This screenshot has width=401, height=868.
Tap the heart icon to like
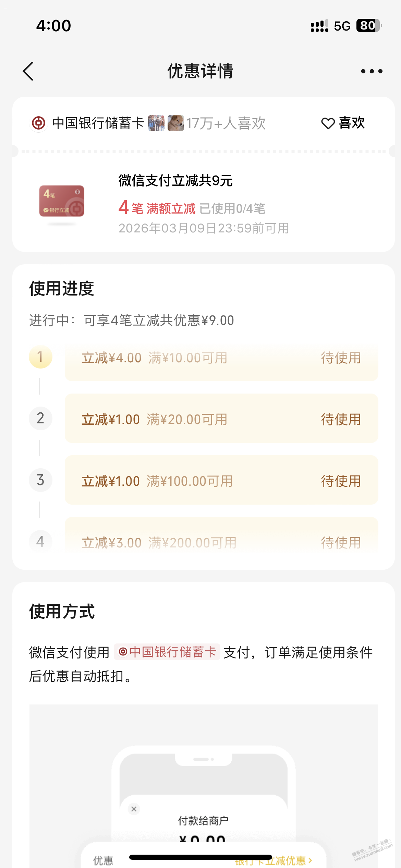click(x=328, y=123)
